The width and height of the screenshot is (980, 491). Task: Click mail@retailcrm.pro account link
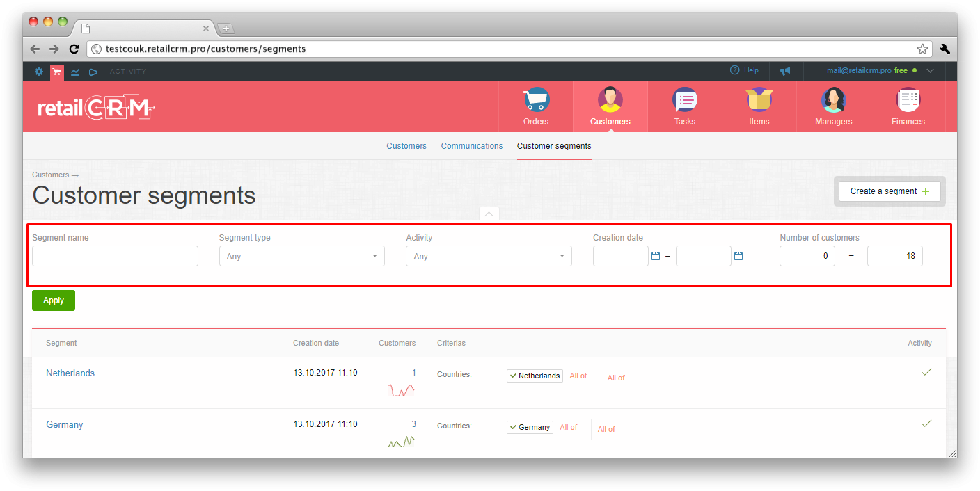click(859, 71)
